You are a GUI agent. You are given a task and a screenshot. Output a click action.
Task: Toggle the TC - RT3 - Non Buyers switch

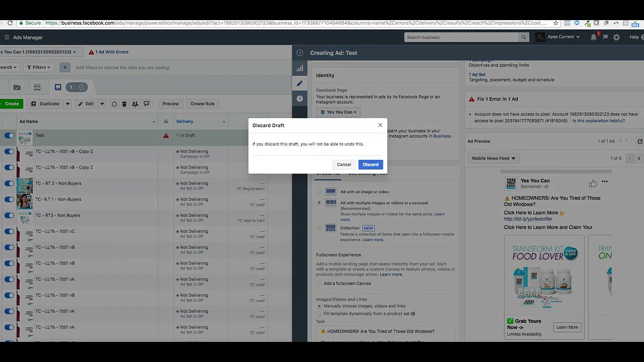[x=10, y=215]
